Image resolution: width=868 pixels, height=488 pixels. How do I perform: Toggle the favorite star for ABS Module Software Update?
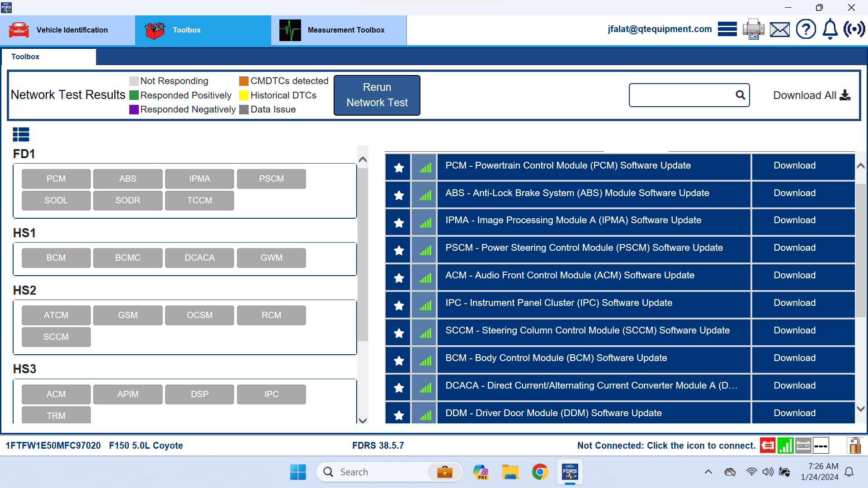[x=398, y=195]
